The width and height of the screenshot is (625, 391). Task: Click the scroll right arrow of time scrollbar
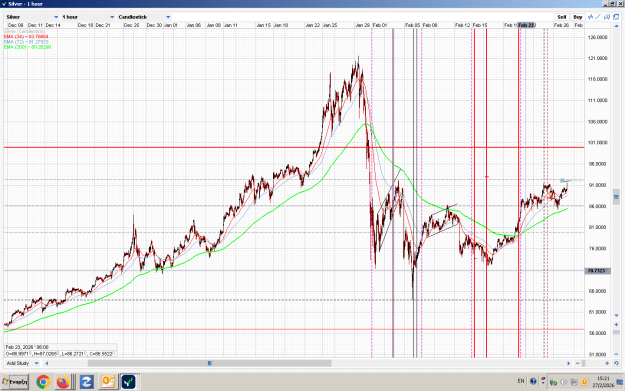point(568,363)
